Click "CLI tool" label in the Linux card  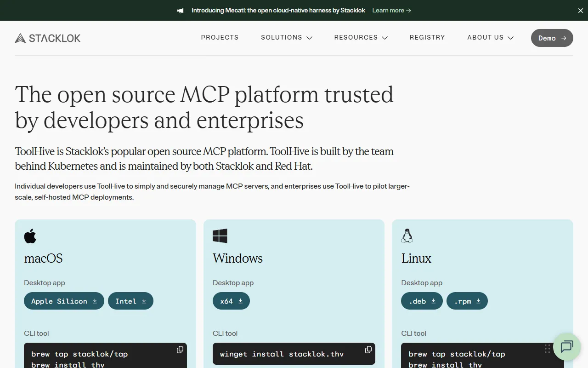pyautogui.click(x=413, y=333)
